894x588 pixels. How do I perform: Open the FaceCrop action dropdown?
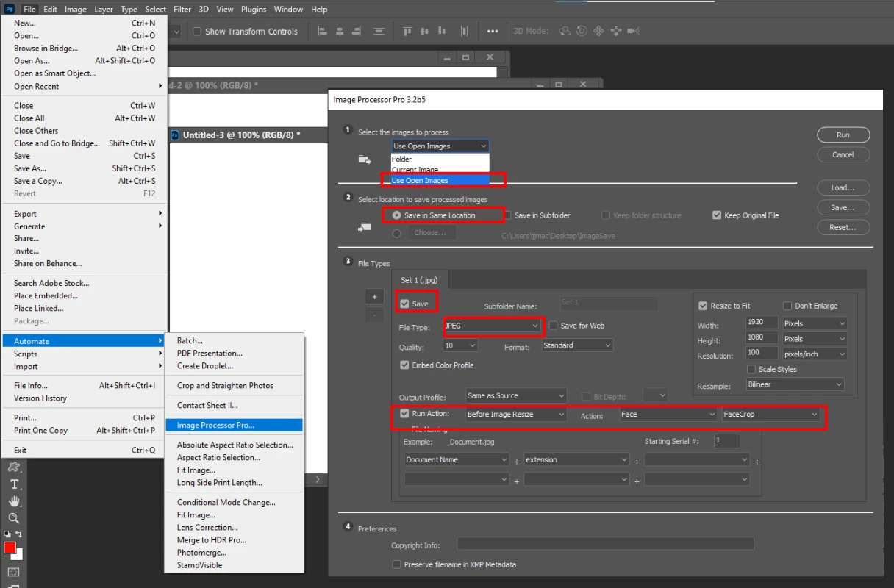tap(770, 415)
